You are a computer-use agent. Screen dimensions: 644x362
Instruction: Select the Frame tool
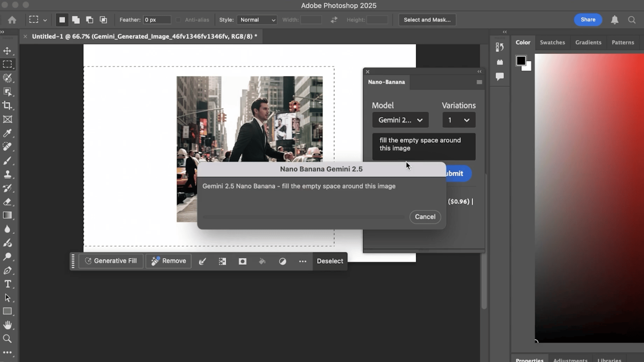tap(7, 119)
